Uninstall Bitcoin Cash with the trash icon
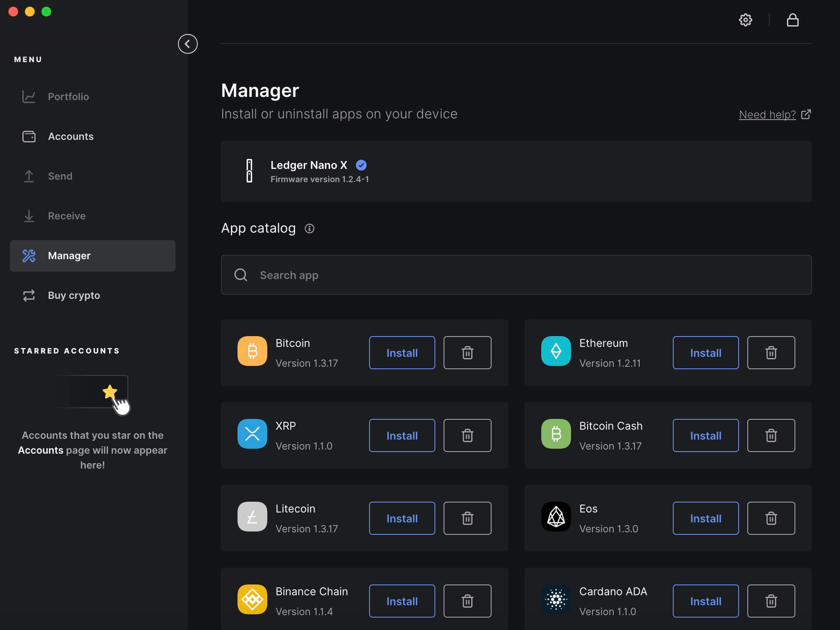 (x=771, y=435)
